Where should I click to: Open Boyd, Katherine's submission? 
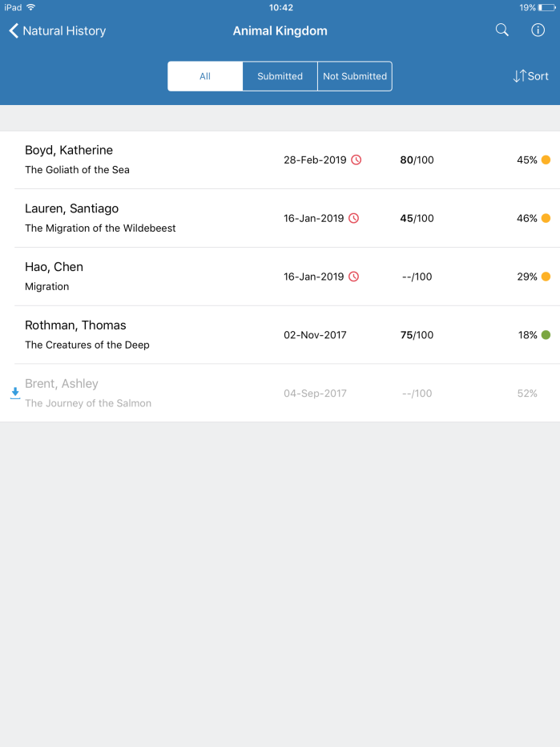[x=280, y=160]
